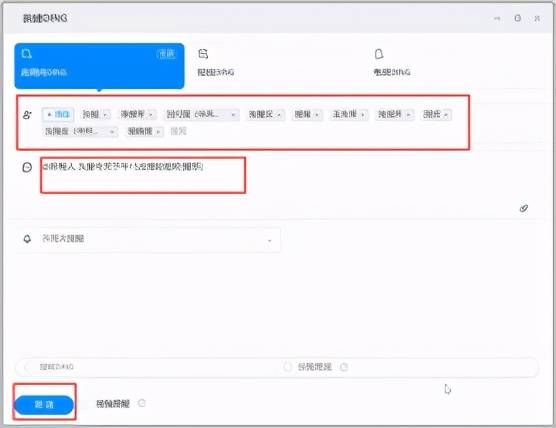Toggle the round option in the bottom bar
The image size is (556, 428).
pos(287,367)
